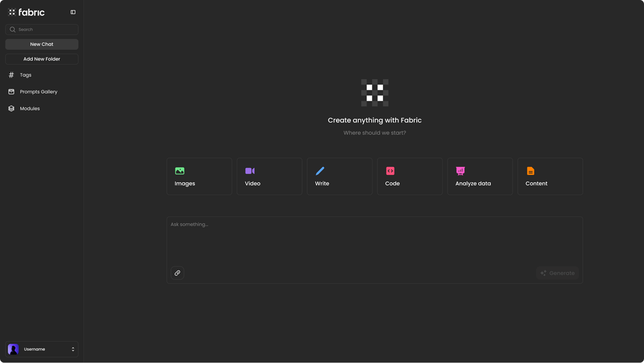Click the search magnifier icon
Viewport: 644px width, 363px height.
(x=13, y=29)
